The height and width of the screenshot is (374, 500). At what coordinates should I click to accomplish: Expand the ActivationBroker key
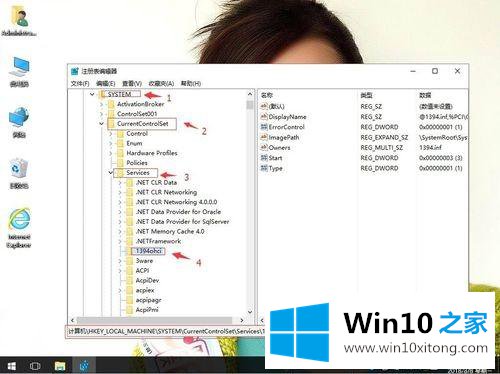click(102, 104)
